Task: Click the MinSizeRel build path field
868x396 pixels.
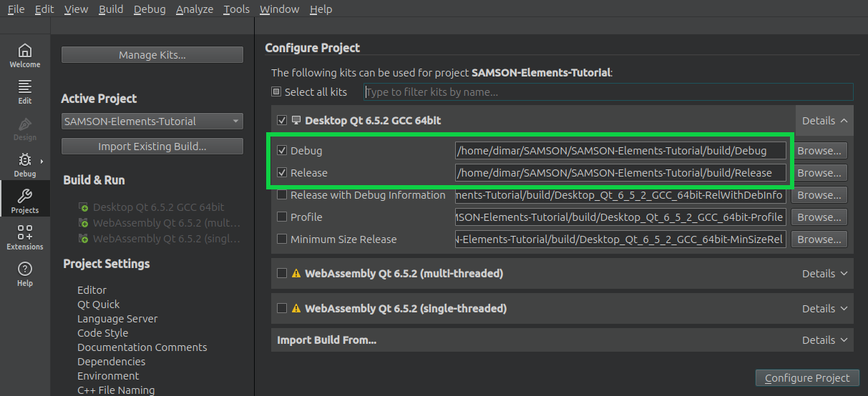Action: pyautogui.click(x=620, y=239)
